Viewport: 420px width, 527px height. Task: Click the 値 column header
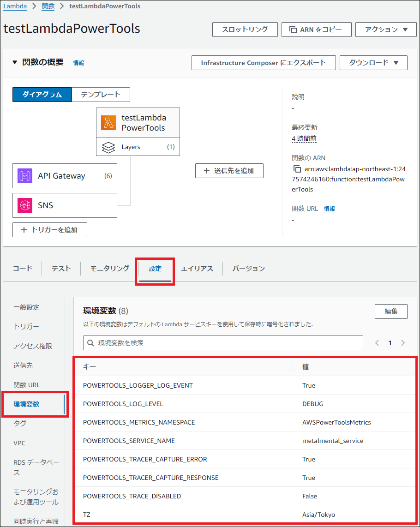click(306, 367)
